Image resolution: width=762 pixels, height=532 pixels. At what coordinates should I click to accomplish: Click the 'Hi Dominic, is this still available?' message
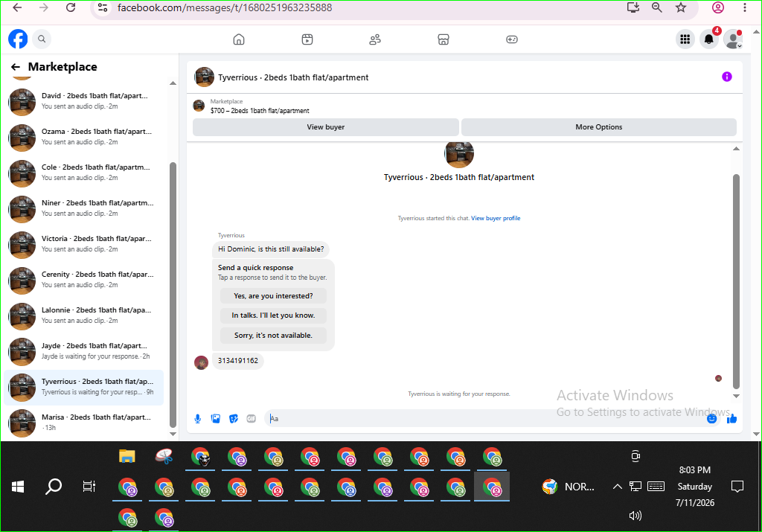coord(271,249)
